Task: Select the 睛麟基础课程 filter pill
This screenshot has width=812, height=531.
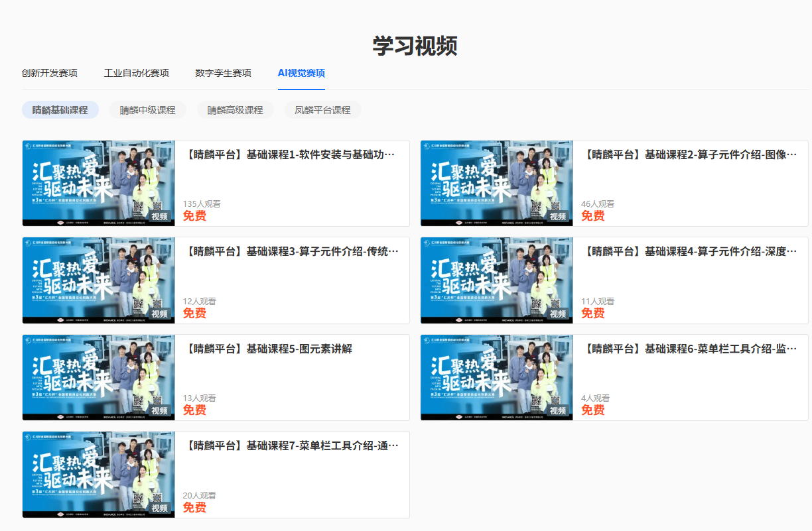Action: 60,110
